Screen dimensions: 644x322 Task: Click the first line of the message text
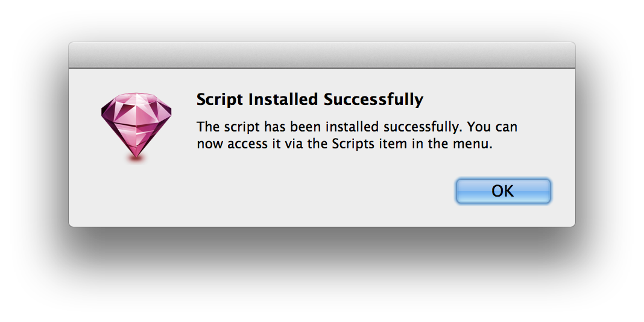357,127
